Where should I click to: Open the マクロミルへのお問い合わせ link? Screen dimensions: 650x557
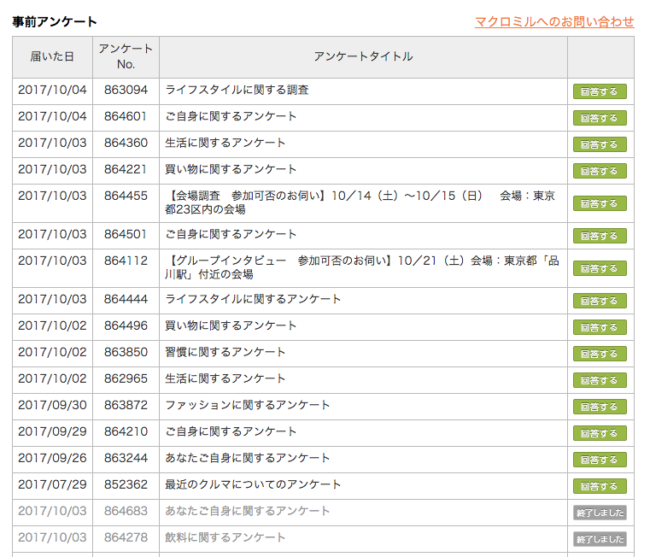pos(554,21)
